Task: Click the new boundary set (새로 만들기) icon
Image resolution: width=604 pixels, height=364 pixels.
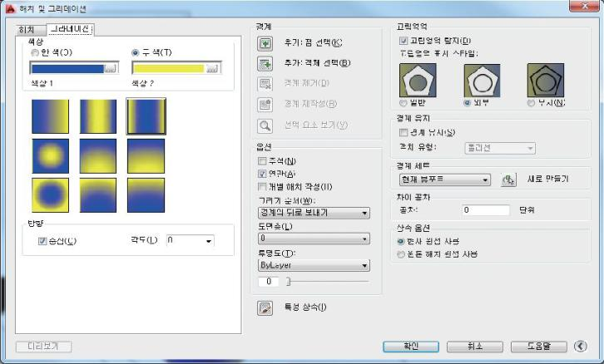Action: tap(509, 180)
